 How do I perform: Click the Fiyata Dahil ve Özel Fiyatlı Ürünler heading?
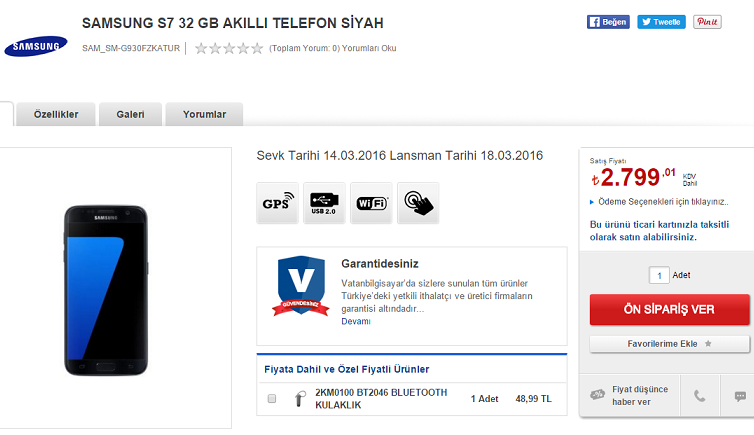click(347, 369)
